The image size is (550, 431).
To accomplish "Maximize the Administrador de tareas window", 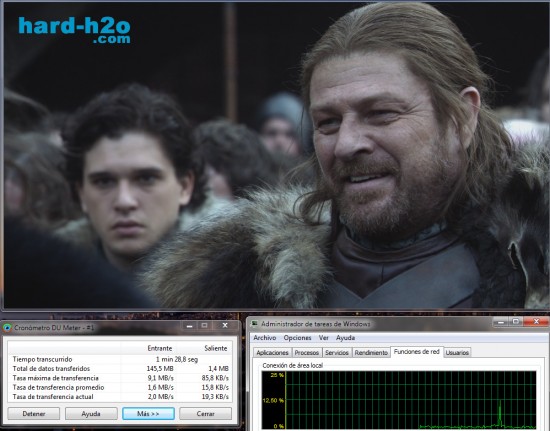I will pos(516,322).
